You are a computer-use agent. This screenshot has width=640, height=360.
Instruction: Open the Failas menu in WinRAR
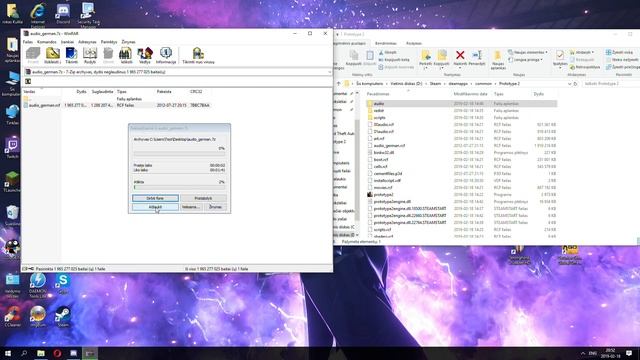point(28,42)
